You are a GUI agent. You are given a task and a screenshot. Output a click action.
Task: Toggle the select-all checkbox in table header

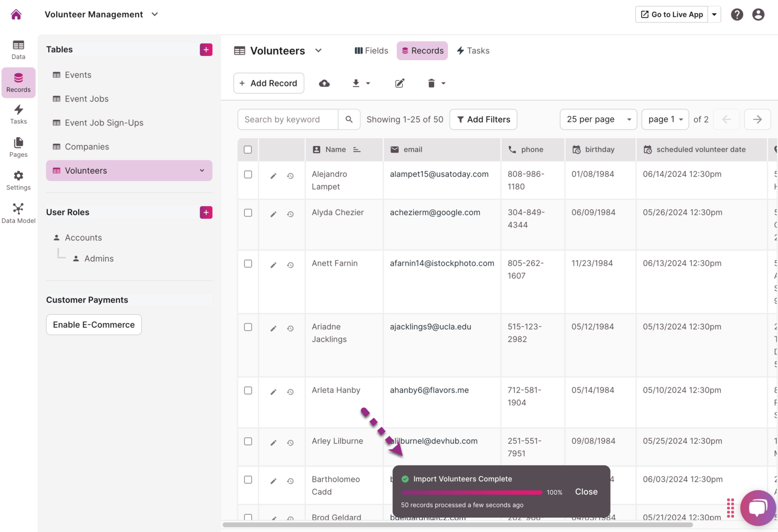point(248,150)
